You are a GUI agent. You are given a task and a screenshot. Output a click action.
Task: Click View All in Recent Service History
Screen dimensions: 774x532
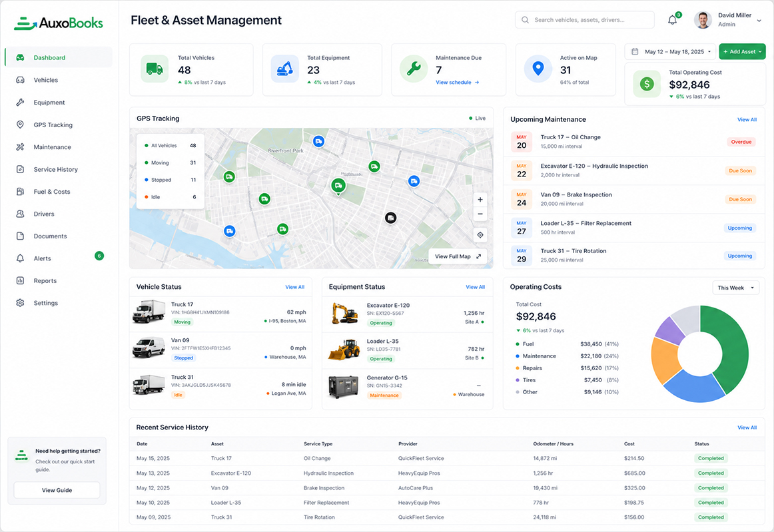pos(747,427)
